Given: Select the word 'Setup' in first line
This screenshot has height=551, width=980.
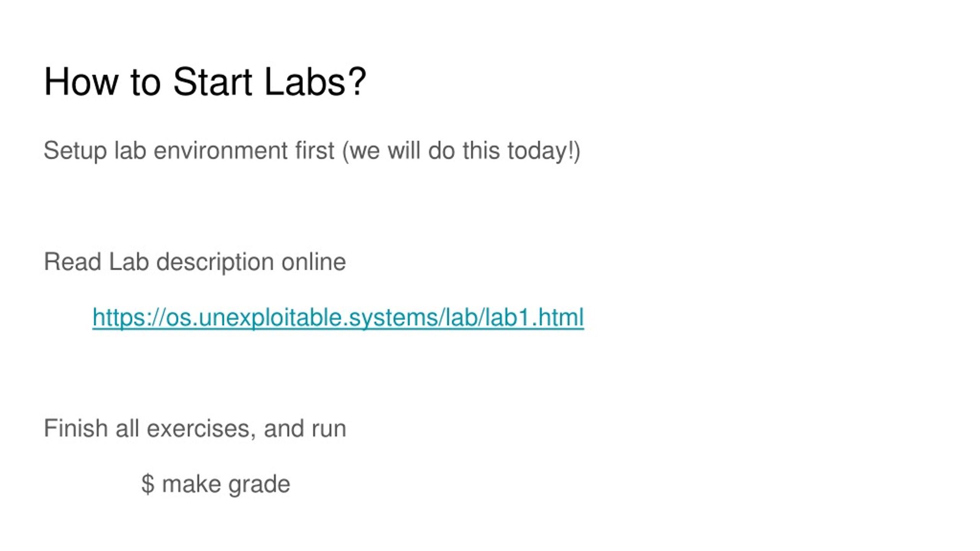Looking at the screenshot, I should pyautogui.click(x=75, y=150).
